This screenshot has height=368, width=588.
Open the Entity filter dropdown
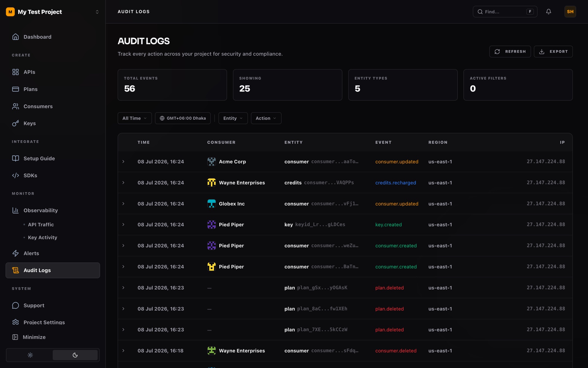tap(233, 118)
